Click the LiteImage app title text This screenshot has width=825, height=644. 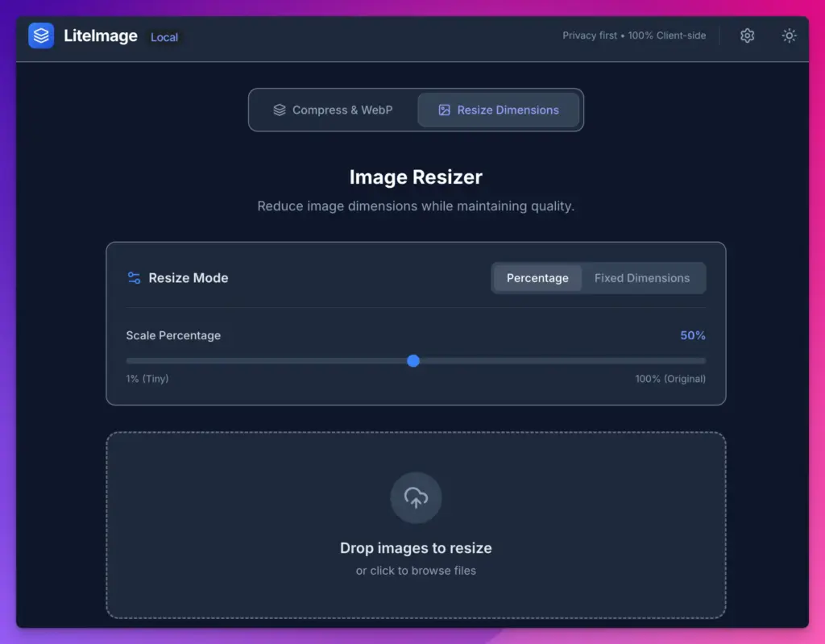tap(101, 36)
